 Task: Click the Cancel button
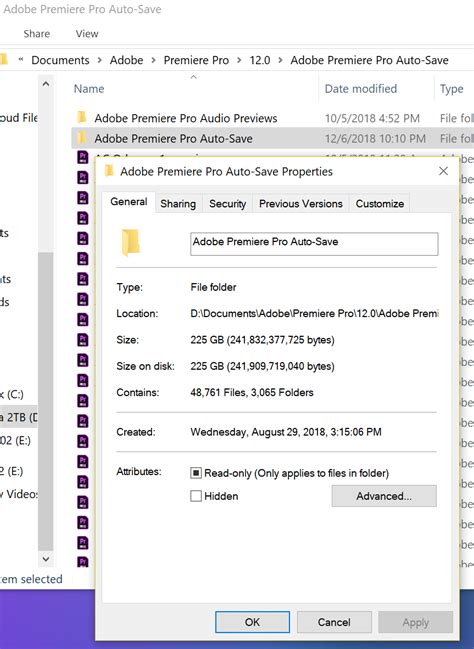[334, 622]
